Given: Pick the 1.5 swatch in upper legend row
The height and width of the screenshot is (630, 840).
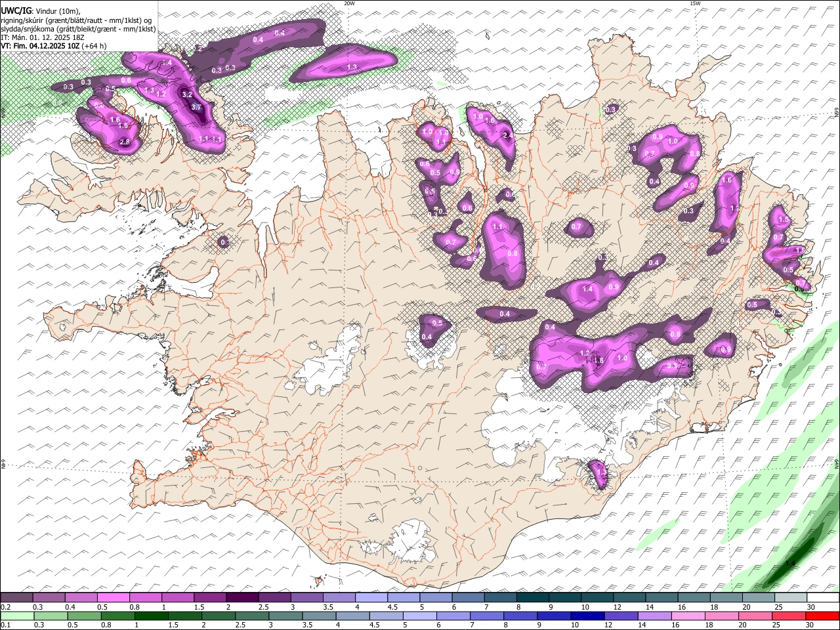Looking at the screenshot, I should (210, 597).
